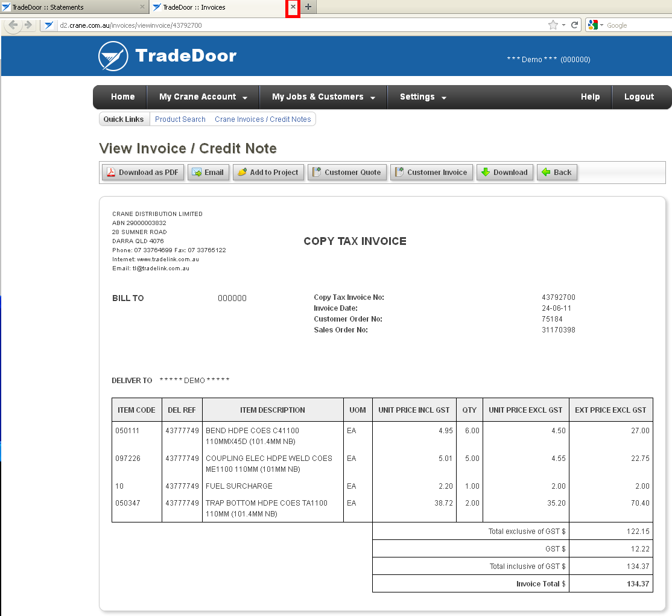Open a new tab with the plus button
672x616 pixels.
click(x=308, y=7)
